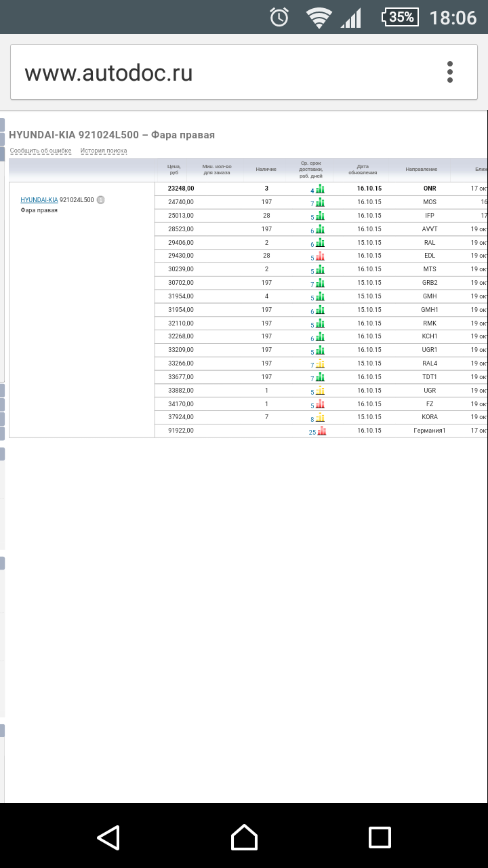The image size is (488, 868).
Task: Click red delivery chart icon in EDL row
Action: [x=320, y=256]
